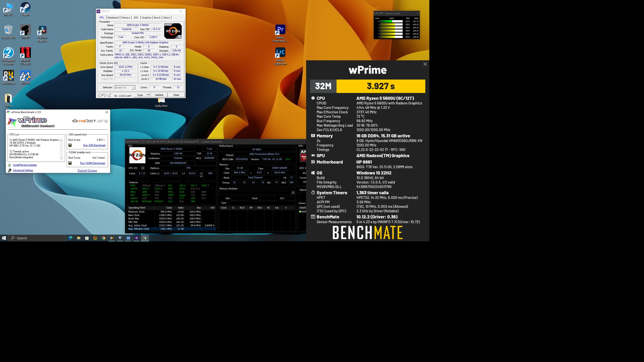This screenshot has height=362, width=644.
Task: Switch to the SPD tab in CPU-Z
Action: 136,18
